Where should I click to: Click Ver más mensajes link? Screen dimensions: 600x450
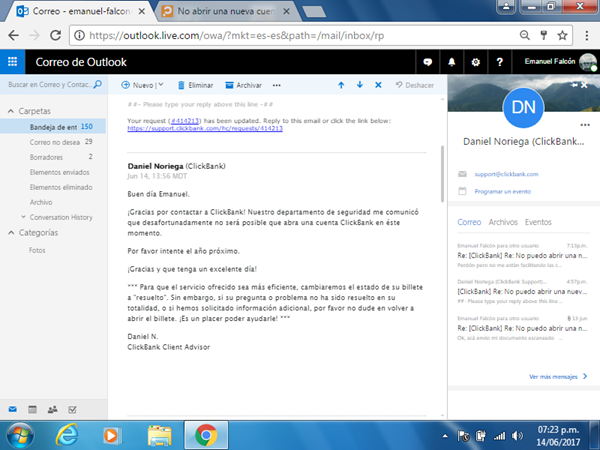[558, 377]
